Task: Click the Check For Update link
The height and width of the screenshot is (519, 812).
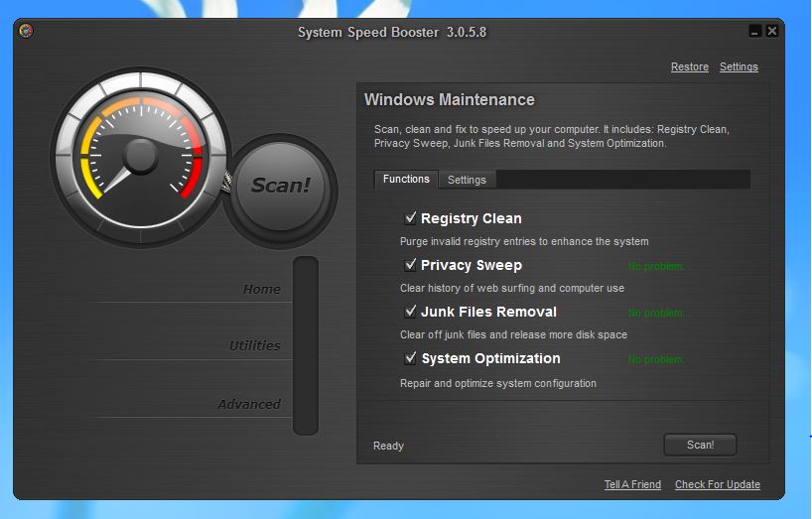Action: (x=718, y=484)
